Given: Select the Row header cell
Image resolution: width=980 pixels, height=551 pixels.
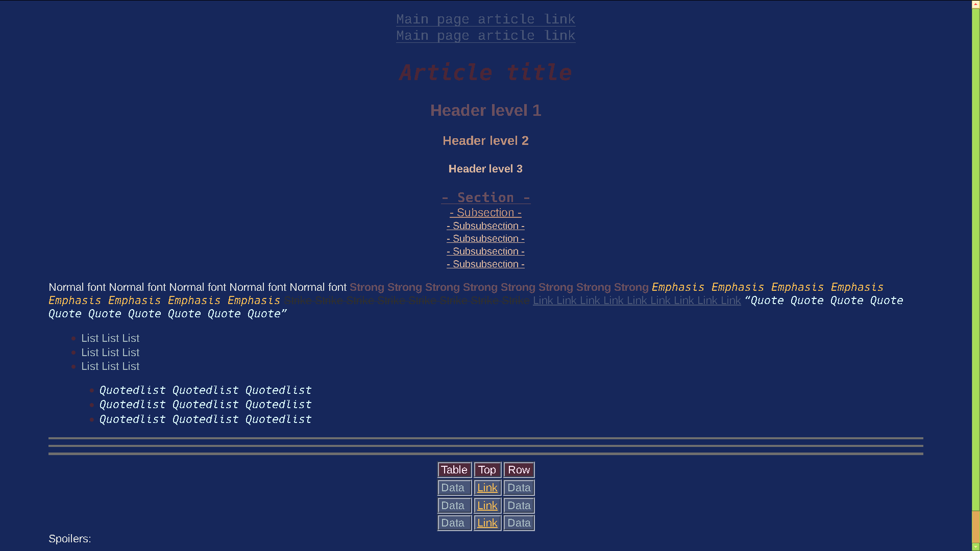Looking at the screenshot, I should point(519,469).
